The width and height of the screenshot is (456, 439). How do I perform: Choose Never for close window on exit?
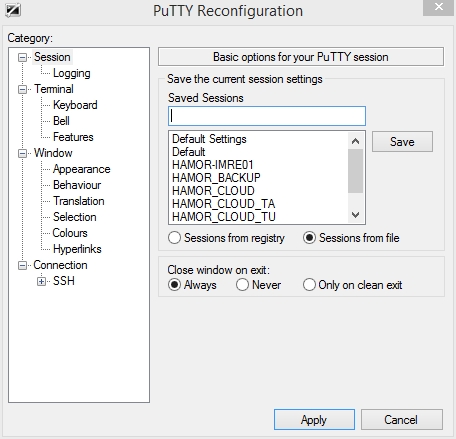tap(242, 285)
